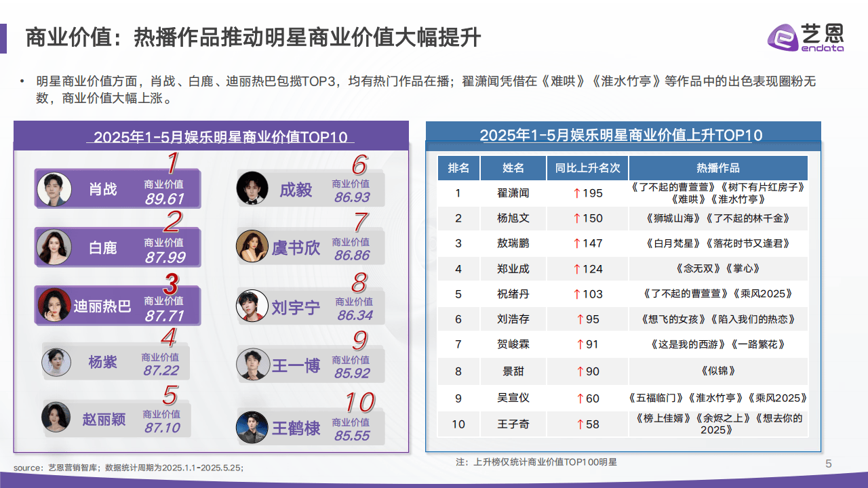
Task: Click the table cell 吴宣仪
Action: (x=513, y=398)
